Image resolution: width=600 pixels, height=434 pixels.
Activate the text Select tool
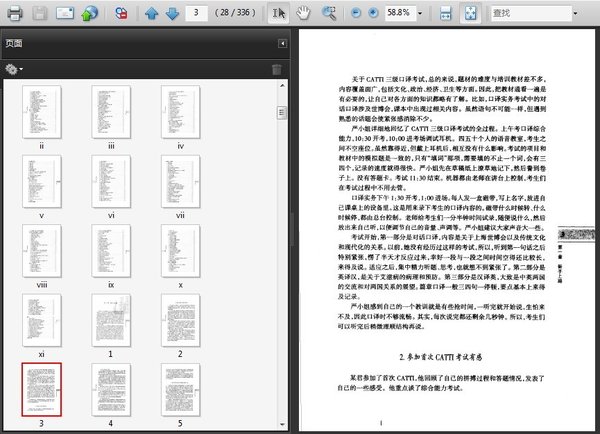click(280, 14)
